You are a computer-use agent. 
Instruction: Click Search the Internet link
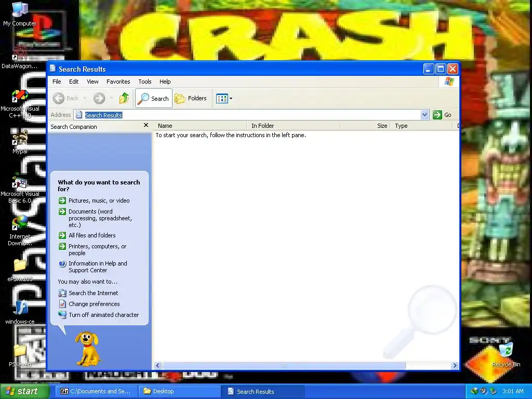tap(88, 293)
